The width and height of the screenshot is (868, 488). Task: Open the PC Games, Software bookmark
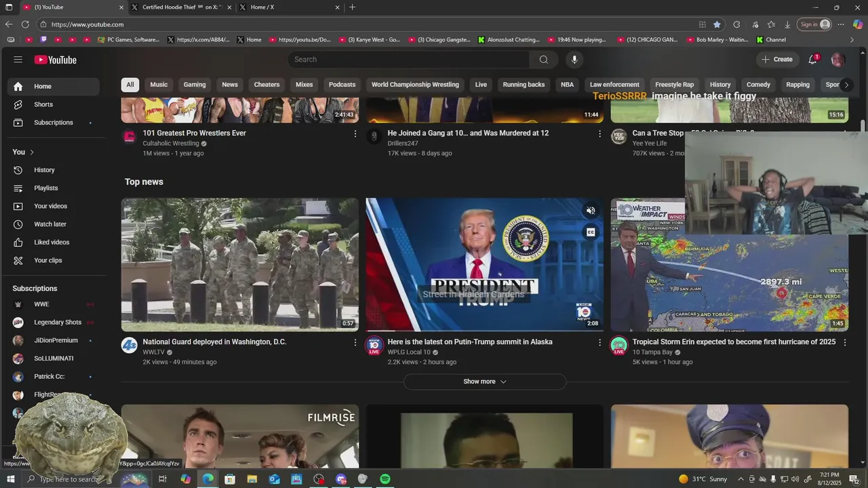pos(129,40)
